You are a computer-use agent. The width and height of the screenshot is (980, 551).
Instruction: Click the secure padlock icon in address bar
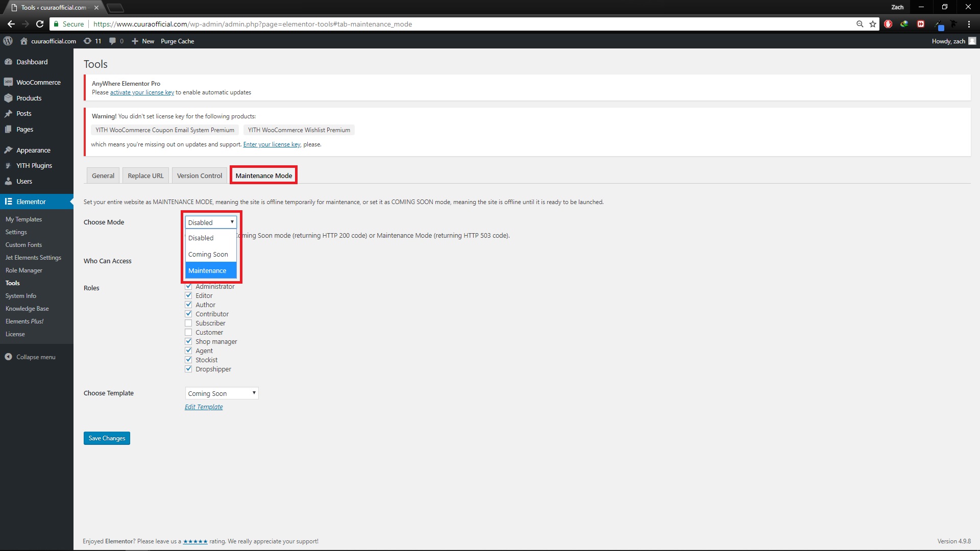click(56, 24)
